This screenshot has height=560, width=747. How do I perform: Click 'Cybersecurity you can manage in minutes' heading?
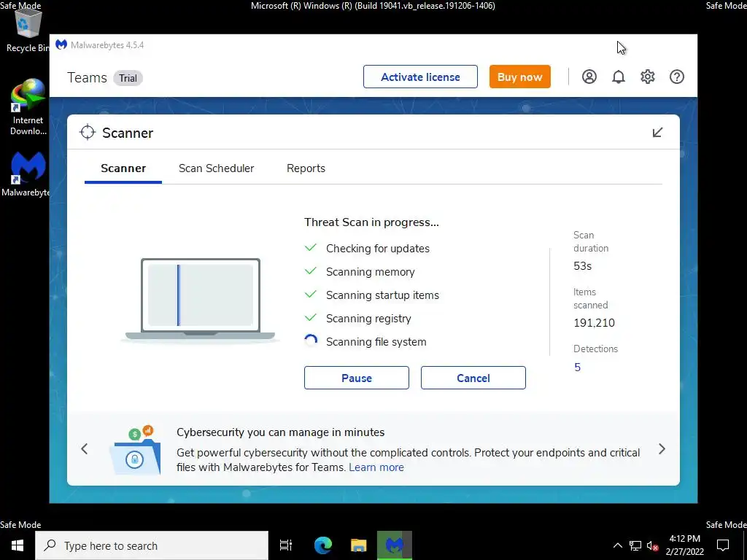[x=281, y=432]
